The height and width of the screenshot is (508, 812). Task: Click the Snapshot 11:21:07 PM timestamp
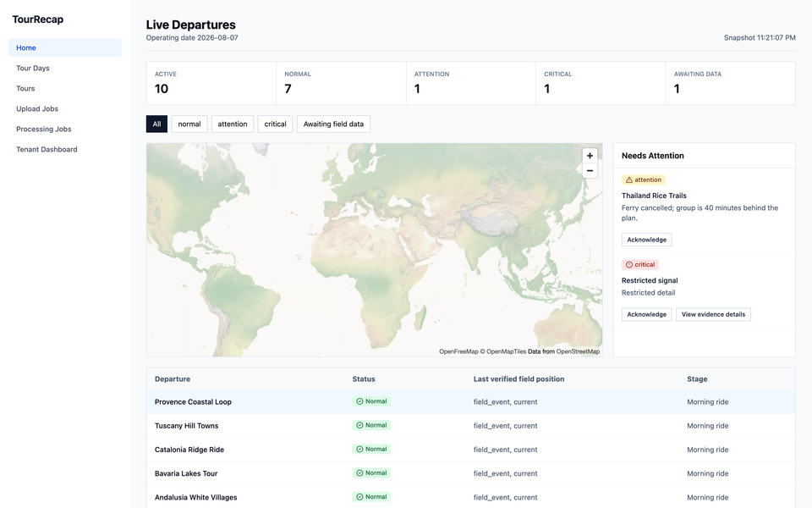tap(760, 38)
